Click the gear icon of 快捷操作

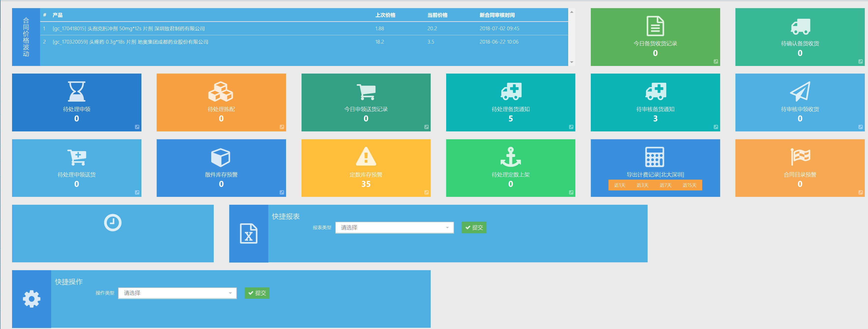point(32,299)
